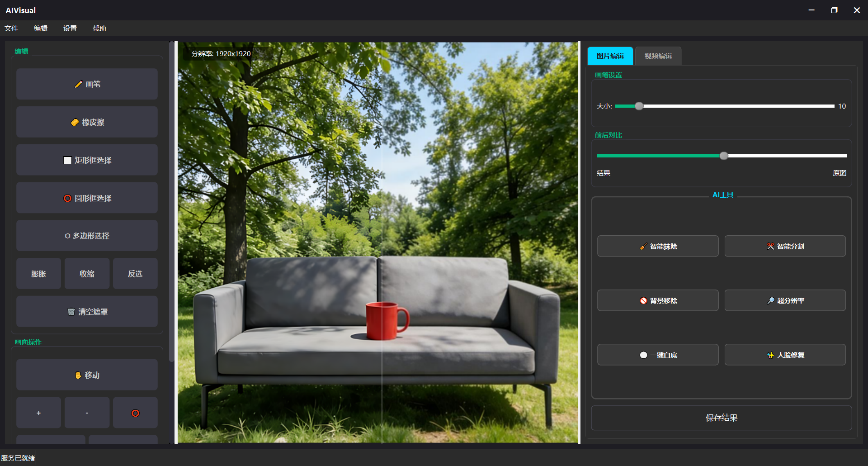
Task: Click the 前后对比 comparison slider handle
Action: (x=724, y=156)
